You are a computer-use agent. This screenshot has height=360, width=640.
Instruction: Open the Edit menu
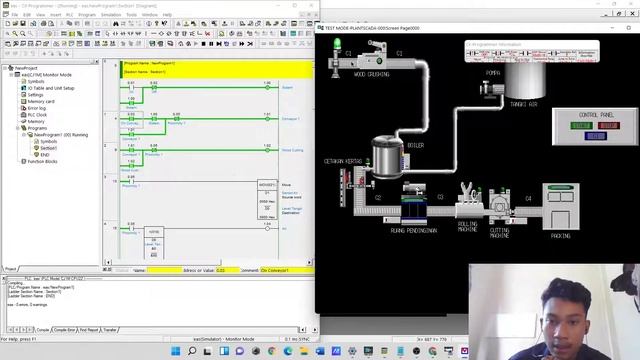pos(27,15)
